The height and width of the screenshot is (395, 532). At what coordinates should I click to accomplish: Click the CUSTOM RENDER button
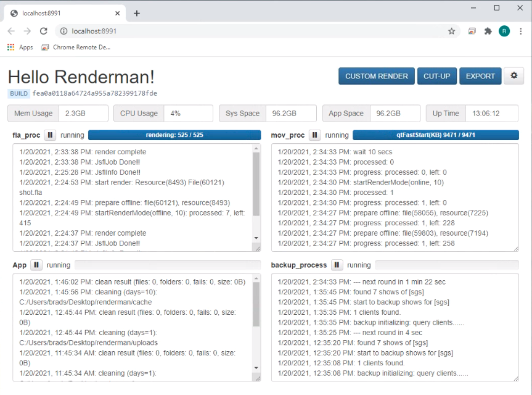pos(376,77)
